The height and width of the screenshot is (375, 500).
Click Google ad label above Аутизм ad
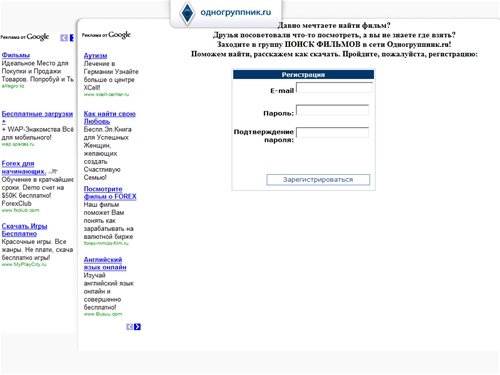pos(106,35)
